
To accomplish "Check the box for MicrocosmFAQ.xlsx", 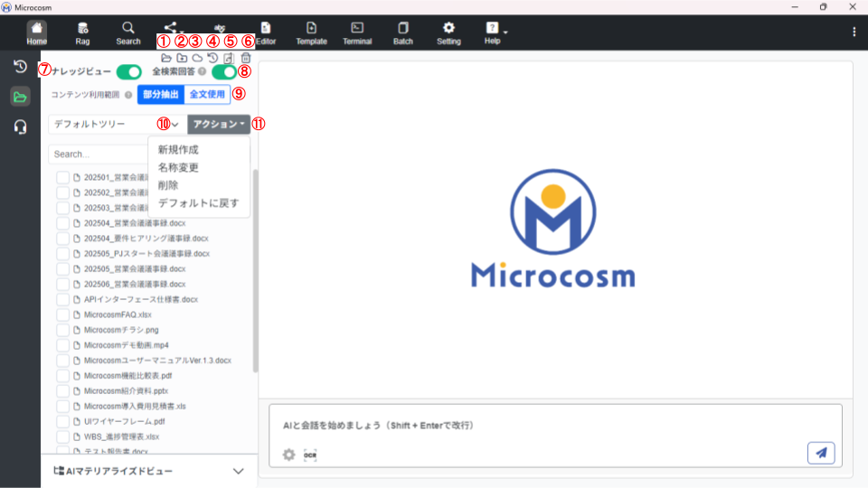I will click(63, 314).
